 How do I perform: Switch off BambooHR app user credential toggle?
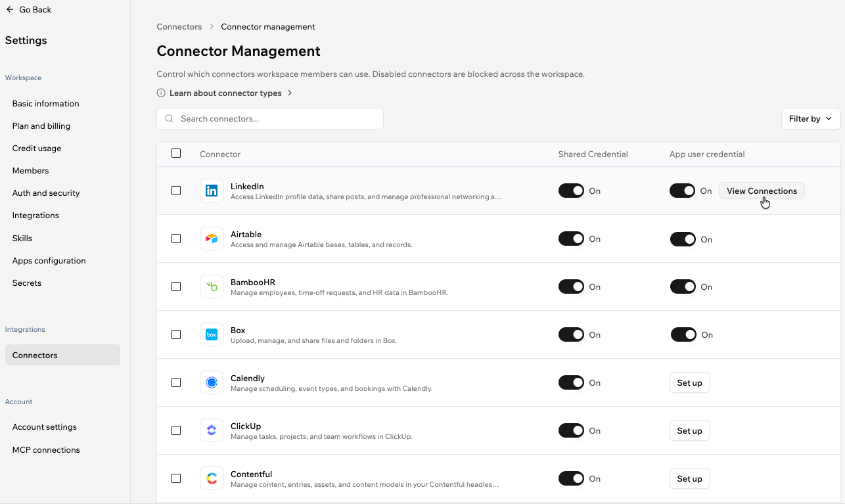(x=683, y=286)
